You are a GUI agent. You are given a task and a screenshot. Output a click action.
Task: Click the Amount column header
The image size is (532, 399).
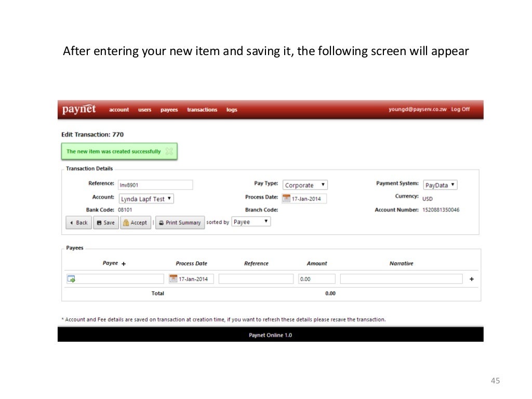click(x=317, y=263)
